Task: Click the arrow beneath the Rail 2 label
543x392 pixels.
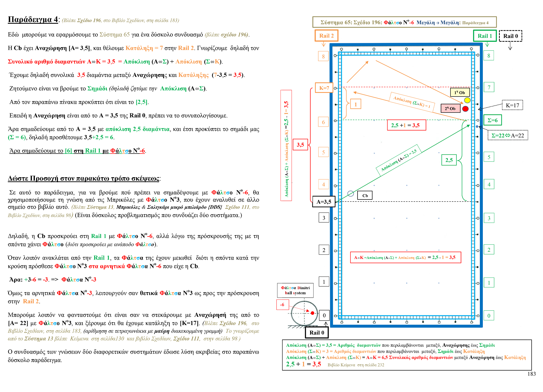Action: tap(324, 45)
